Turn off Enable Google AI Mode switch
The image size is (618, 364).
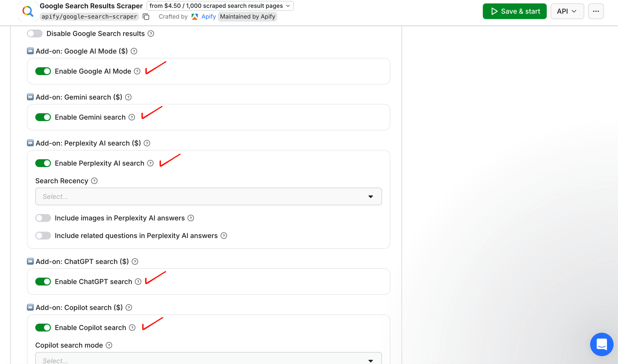click(43, 71)
